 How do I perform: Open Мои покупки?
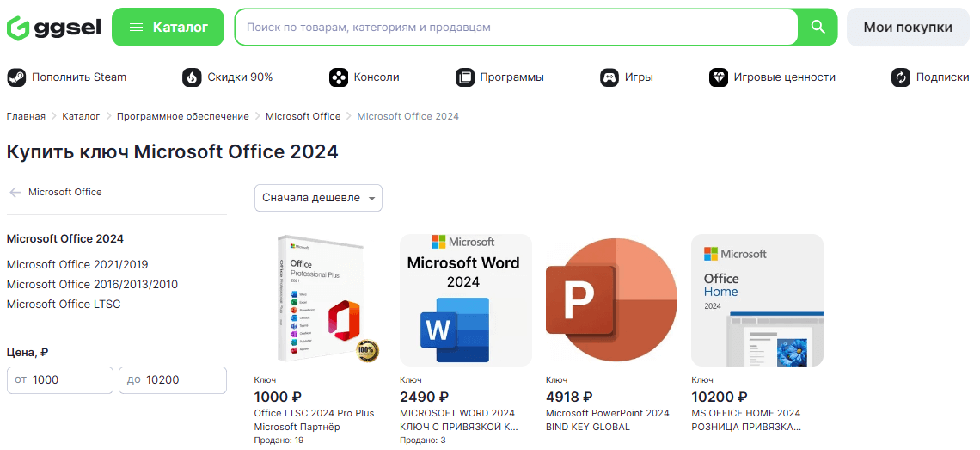[908, 27]
